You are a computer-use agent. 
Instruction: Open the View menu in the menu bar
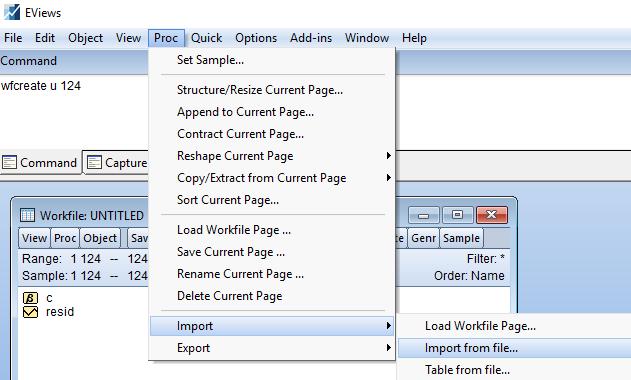point(128,38)
